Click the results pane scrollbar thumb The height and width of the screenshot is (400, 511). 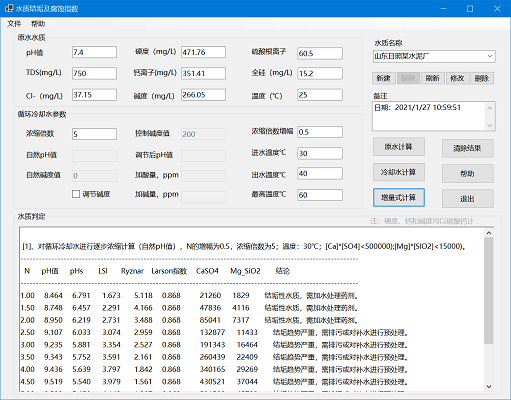[x=489, y=291]
